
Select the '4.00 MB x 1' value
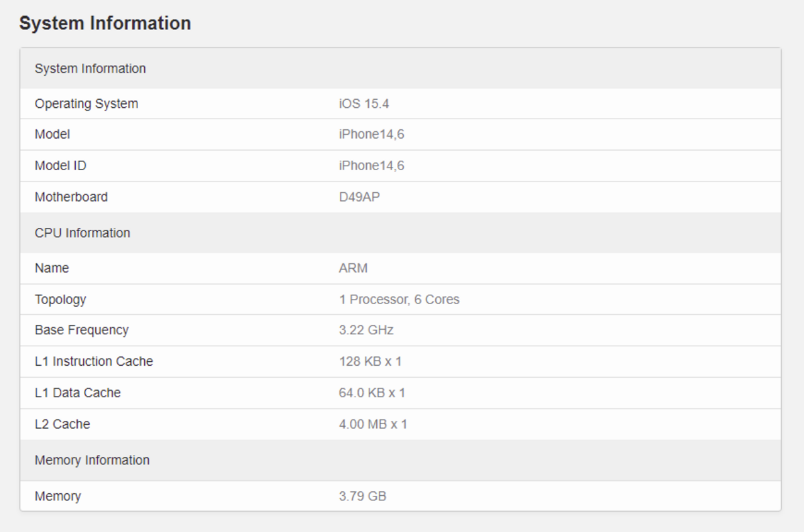373,424
